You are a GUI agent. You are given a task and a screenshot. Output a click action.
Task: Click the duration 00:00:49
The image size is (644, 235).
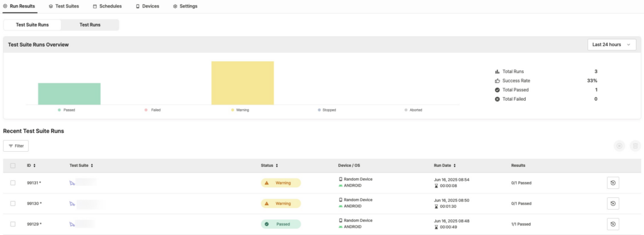448,227
